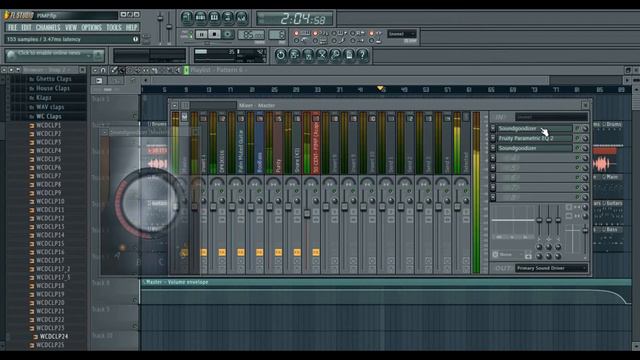Enable recording with the record button
The image size is (640, 360).
[x=228, y=35]
